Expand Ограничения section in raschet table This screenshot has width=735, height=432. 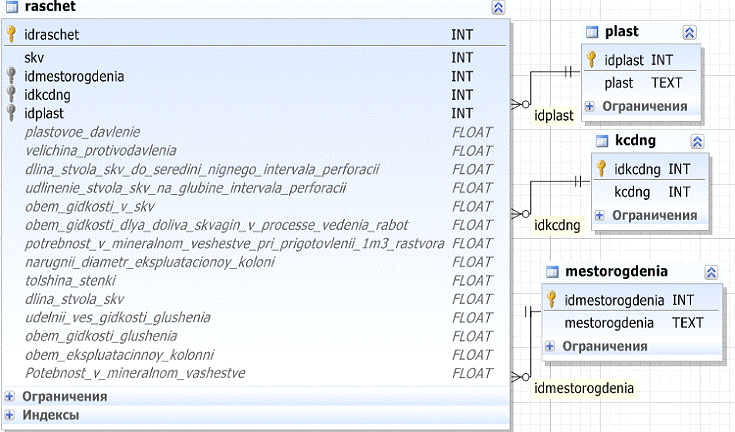(10, 397)
